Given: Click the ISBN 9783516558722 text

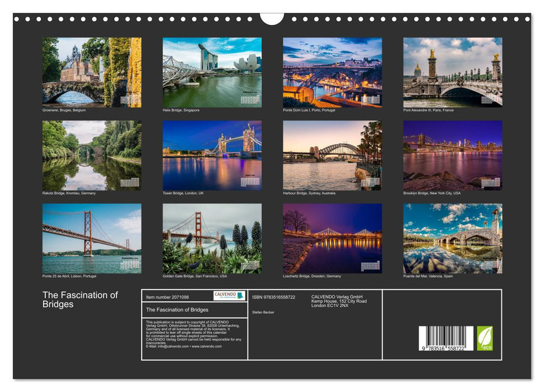Looking at the screenshot, I should tap(274, 297).
